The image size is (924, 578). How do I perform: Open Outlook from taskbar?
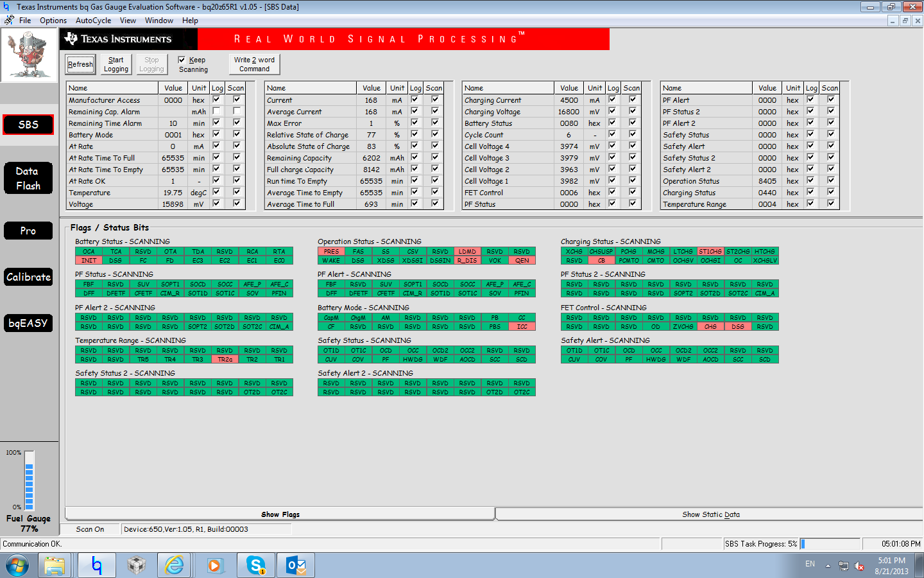296,566
